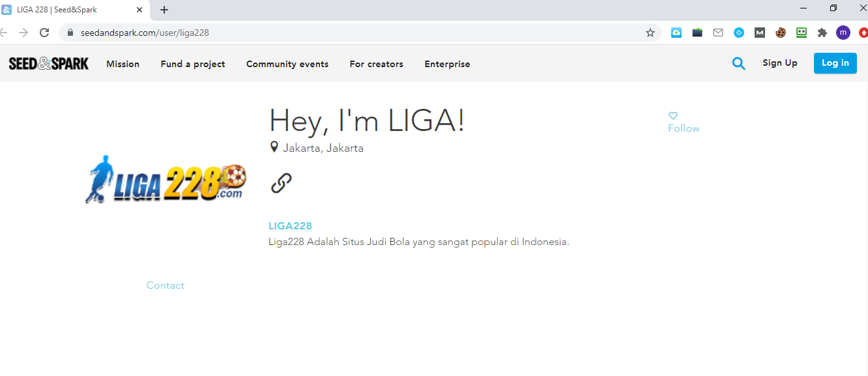The width and height of the screenshot is (868, 376).
Task: Bookmark this page with the star icon
Action: click(650, 33)
